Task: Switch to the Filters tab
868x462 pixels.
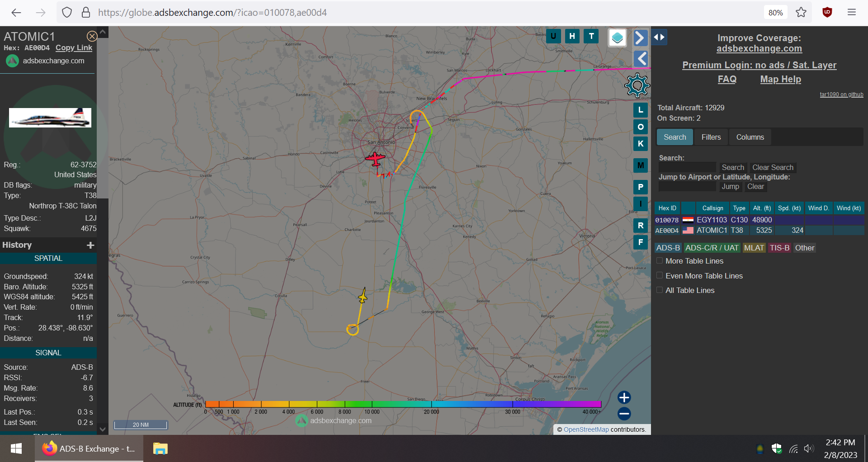Action: point(711,137)
